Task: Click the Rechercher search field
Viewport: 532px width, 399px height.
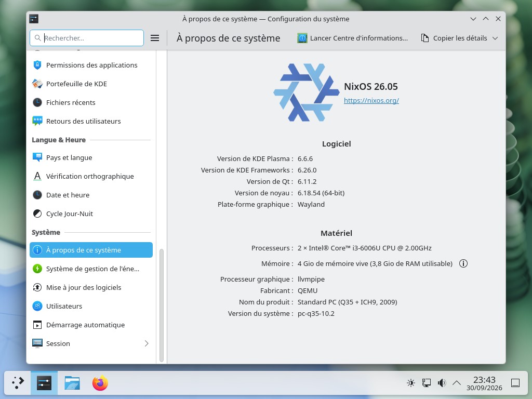Action: point(87,38)
